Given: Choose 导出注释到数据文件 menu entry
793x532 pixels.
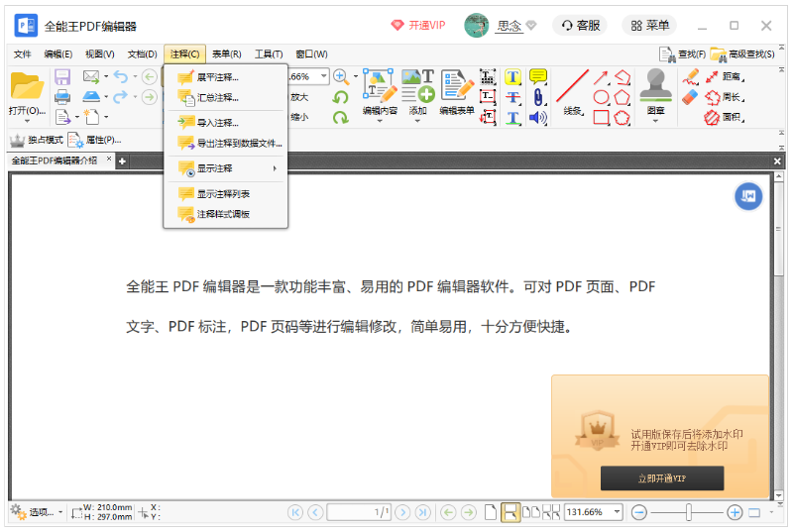Looking at the screenshot, I should coord(226,143).
